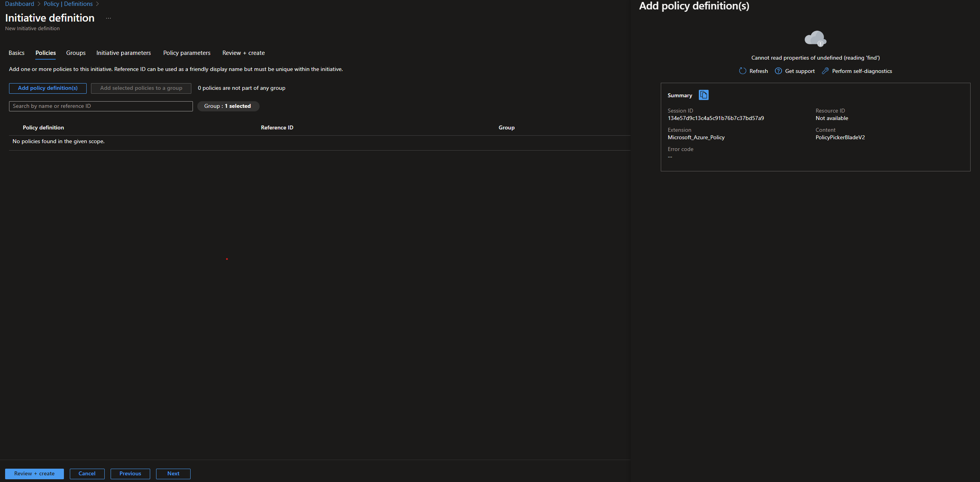This screenshot has width=980, height=482.
Task: Click the Add policy definition(s) button
Action: coord(48,88)
